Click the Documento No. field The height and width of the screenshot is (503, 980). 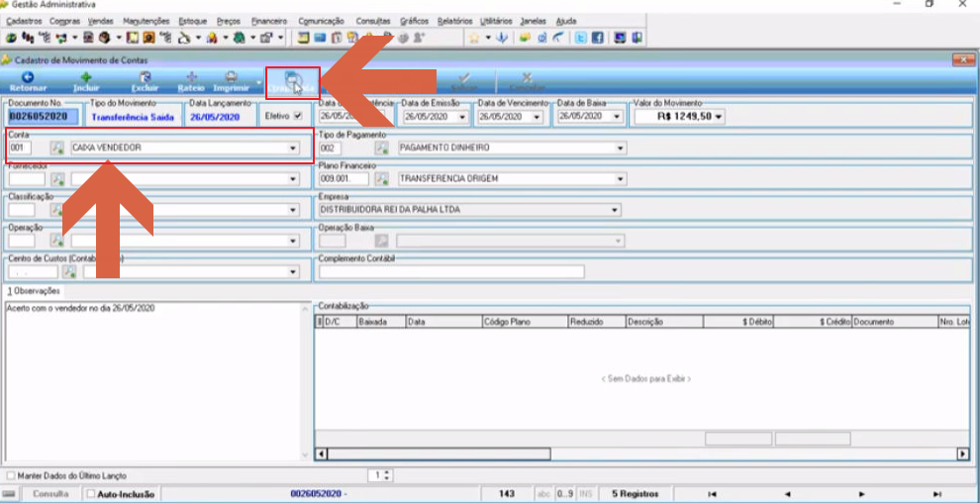click(44, 117)
